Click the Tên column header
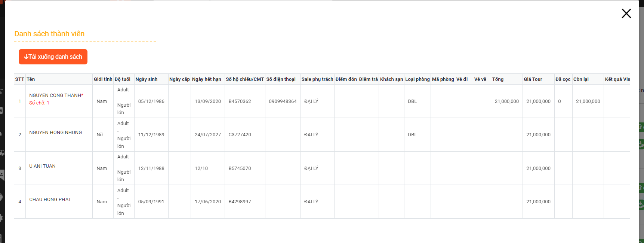The image size is (644, 243). click(x=31, y=79)
